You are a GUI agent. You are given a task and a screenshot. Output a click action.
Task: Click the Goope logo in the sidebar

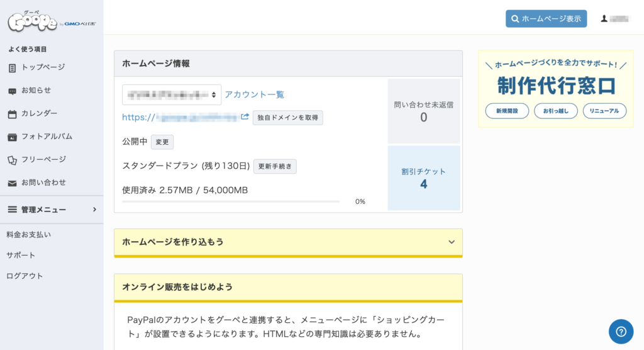[x=33, y=21]
